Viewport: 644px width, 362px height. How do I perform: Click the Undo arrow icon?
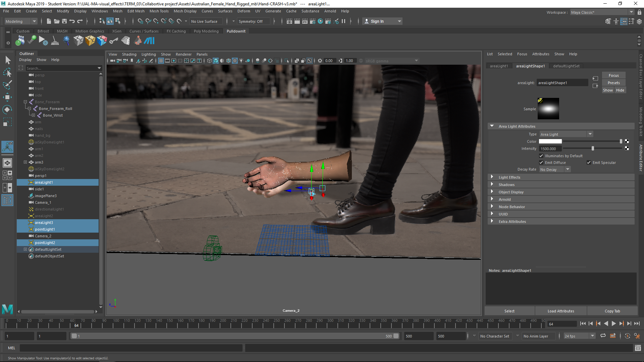(72, 21)
